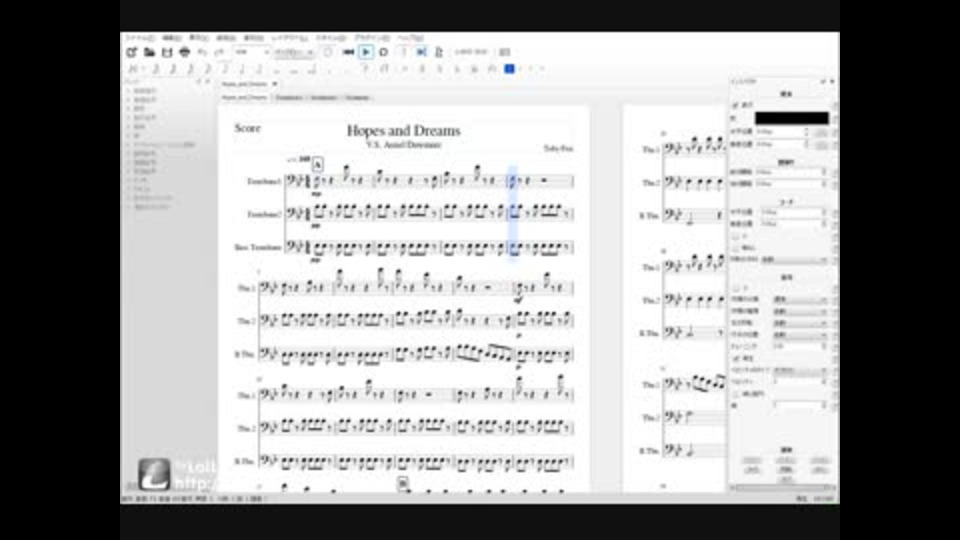Select the fourth duration note icon
This screenshot has height=540, width=960.
[x=208, y=69]
